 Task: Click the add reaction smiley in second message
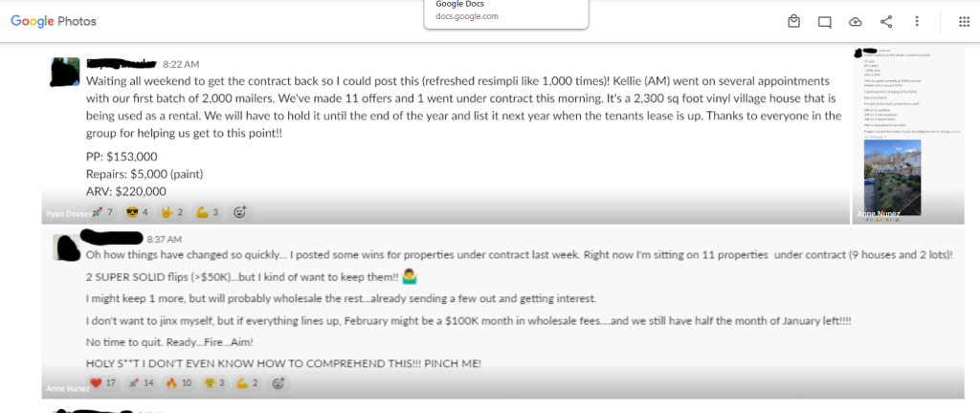(278, 383)
